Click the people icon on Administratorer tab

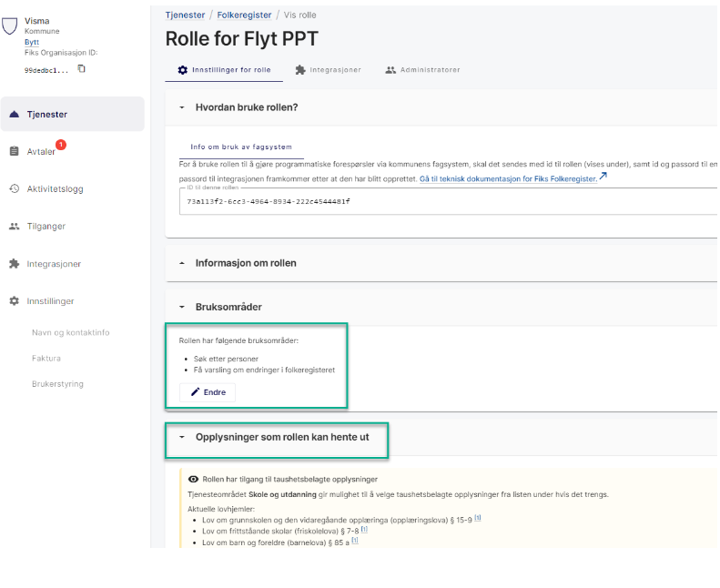click(390, 70)
